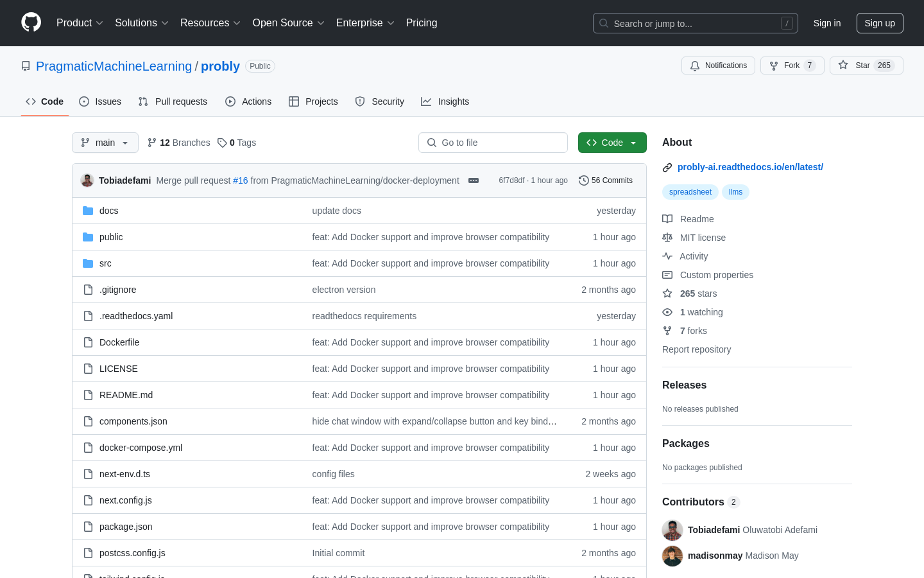This screenshot has height=578, width=924.
Task: Click the 56 Commits history link
Action: point(606,180)
